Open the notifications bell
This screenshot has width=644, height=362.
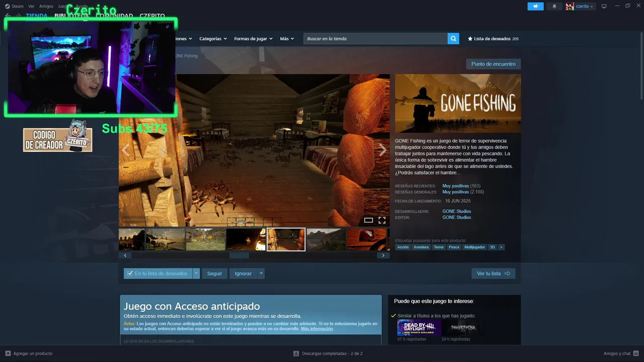pos(554,6)
